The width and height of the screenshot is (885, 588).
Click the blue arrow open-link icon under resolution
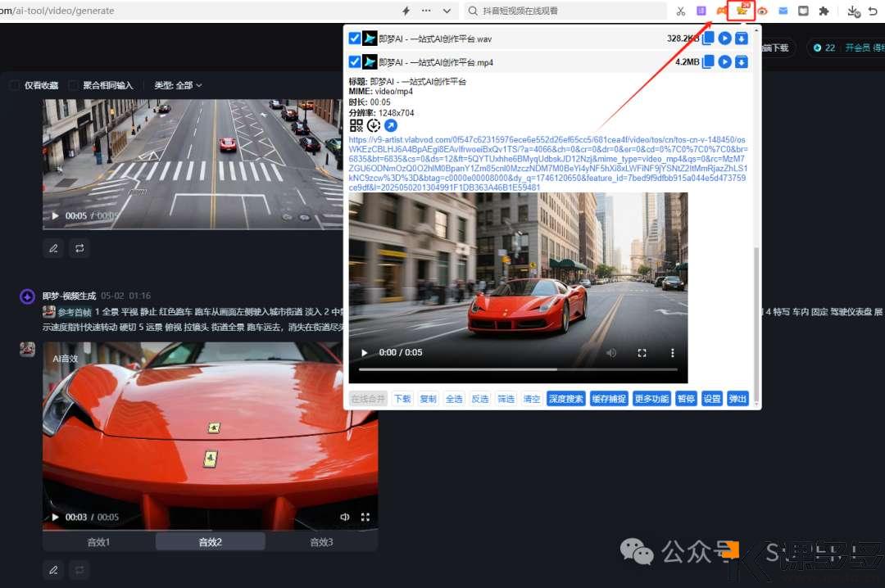click(391, 125)
